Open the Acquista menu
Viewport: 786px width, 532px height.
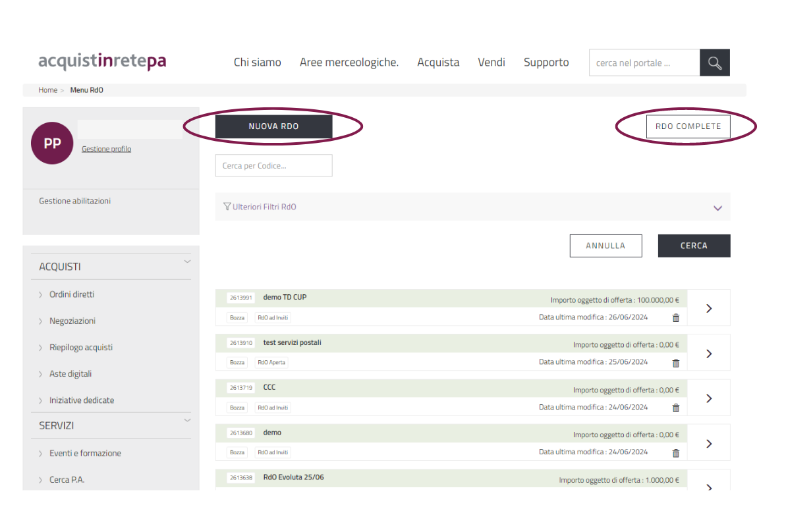(438, 63)
